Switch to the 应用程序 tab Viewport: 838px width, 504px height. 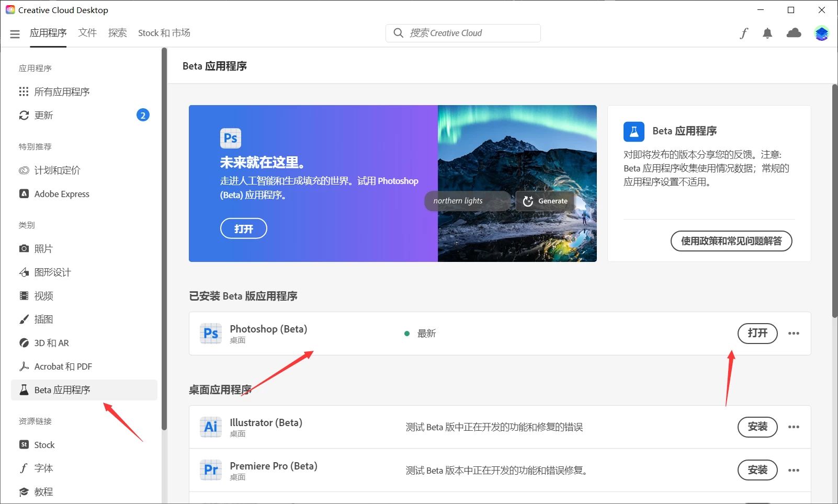(48, 33)
